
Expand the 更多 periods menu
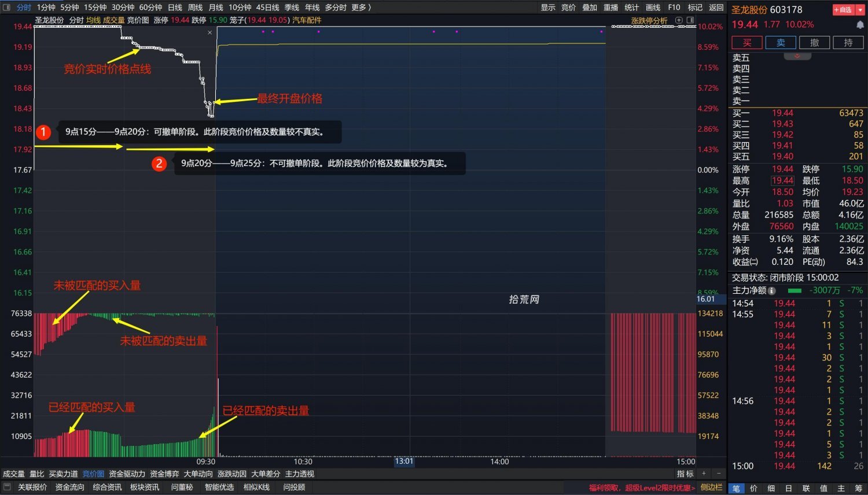pyautogui.click(x=361, y=8)
